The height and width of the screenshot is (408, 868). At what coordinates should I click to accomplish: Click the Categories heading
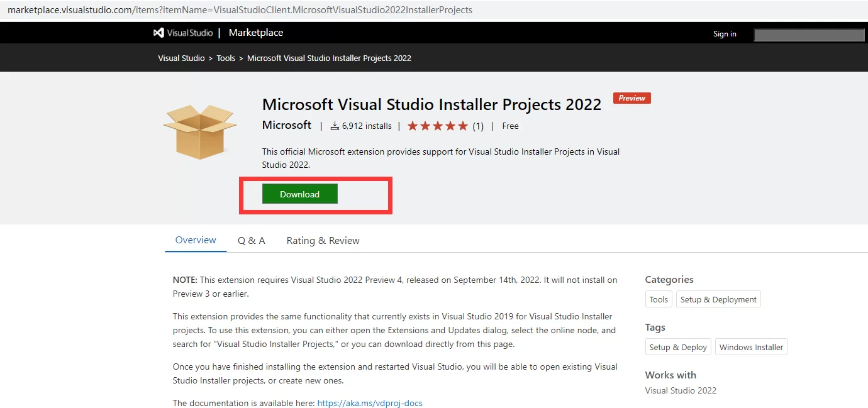[669, 280]
